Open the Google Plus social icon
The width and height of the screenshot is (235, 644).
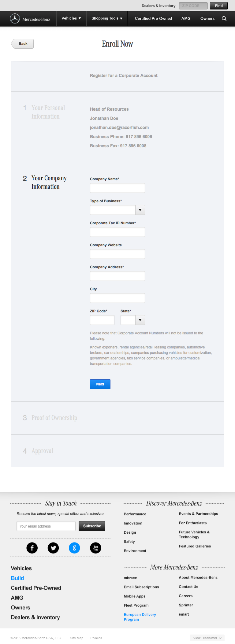point(74,548)
